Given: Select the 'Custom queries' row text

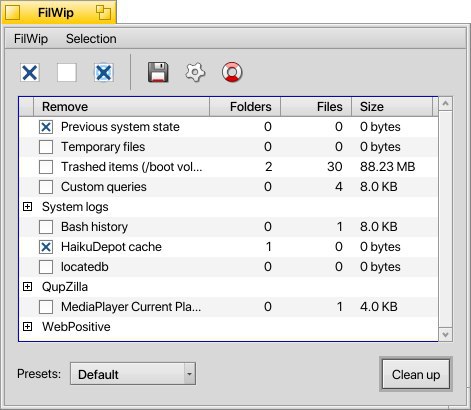Looking at the screenshot, I should 104,187.
